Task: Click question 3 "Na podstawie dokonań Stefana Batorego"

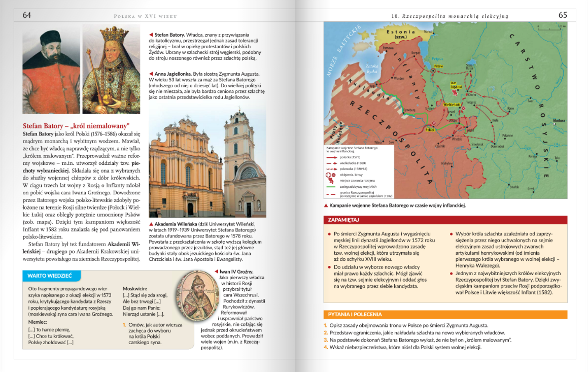Action: coord(418,340)
